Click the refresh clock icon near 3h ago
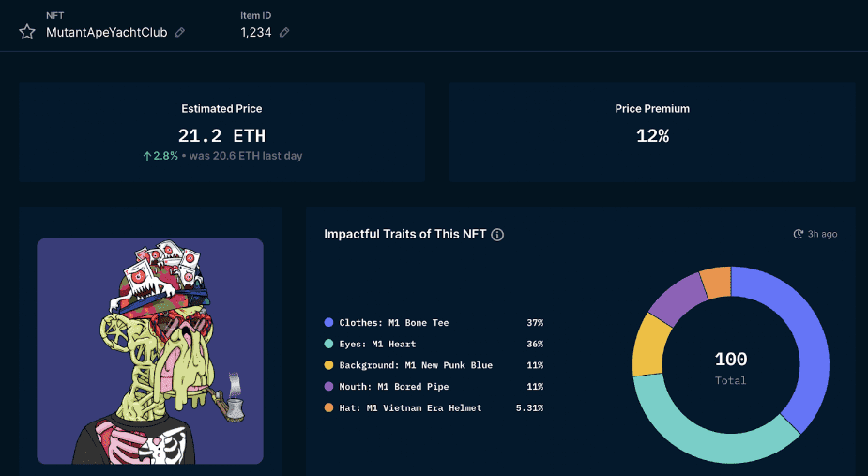Screen dimensions: 868x476 click(799, 234)
